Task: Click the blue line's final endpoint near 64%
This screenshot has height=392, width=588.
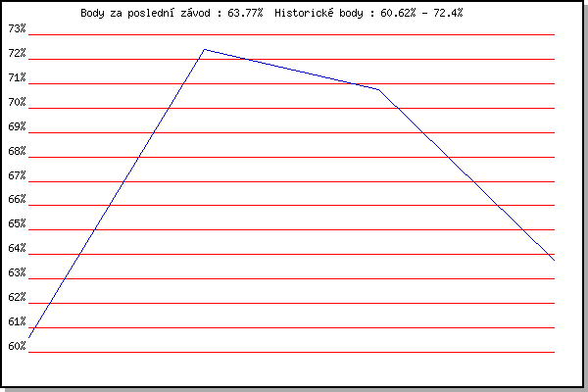Action: [554, 260]
